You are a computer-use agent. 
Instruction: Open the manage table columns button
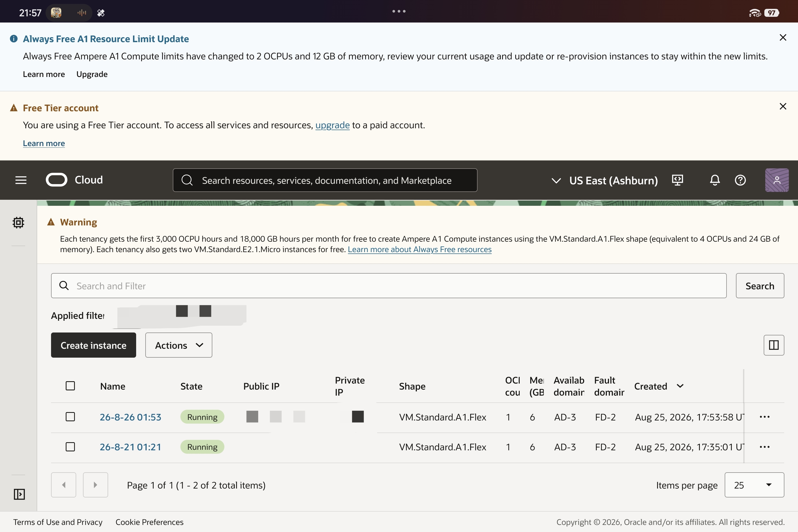(774, 345)
